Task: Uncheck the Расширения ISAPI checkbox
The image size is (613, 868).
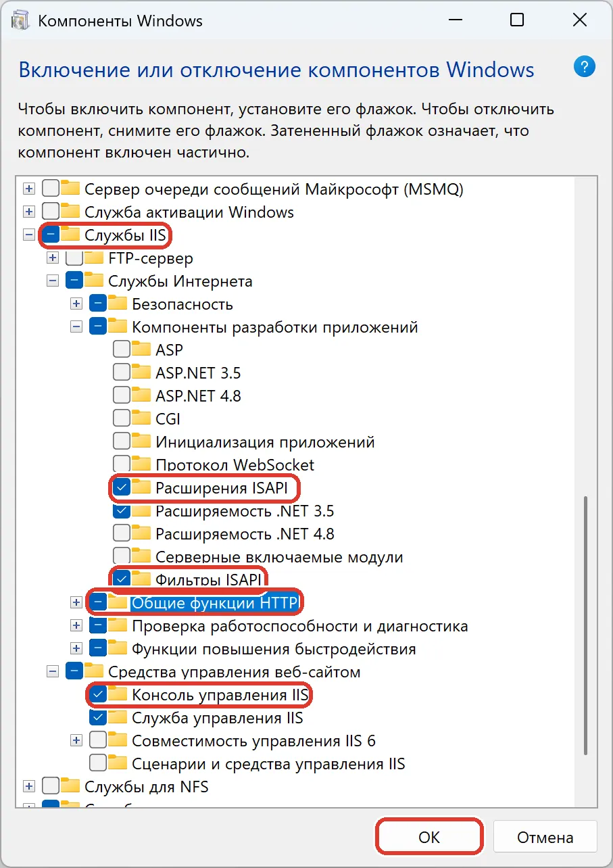Action: (x=122, y=487)
